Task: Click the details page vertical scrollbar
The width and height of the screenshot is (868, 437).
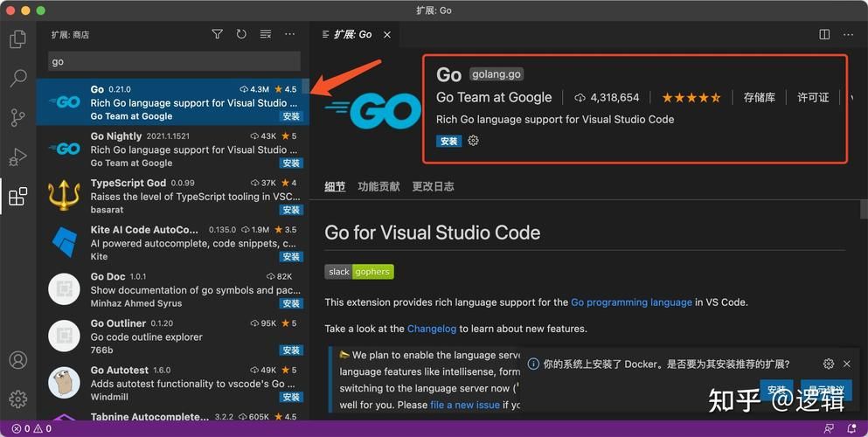Action: (864, 210)
